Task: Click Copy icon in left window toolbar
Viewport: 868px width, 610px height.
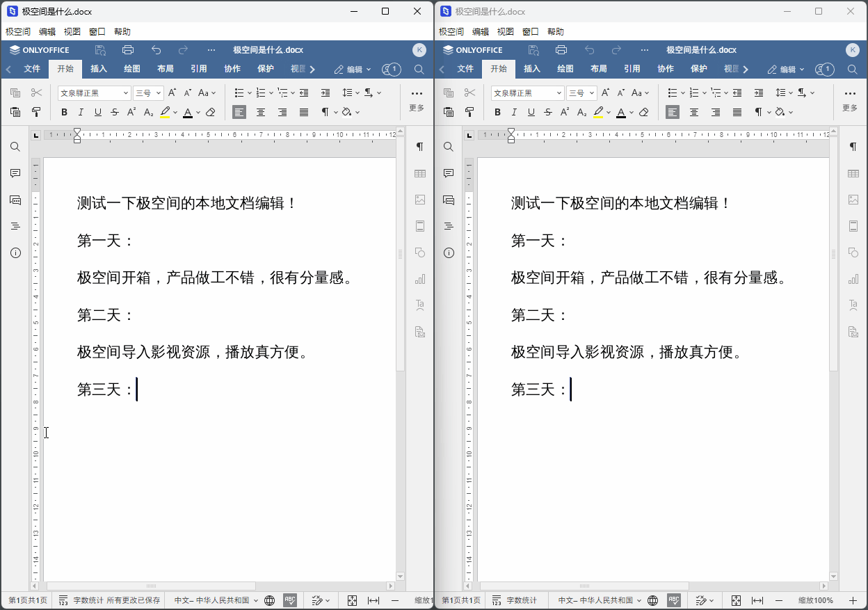Action: click(15, 93)
